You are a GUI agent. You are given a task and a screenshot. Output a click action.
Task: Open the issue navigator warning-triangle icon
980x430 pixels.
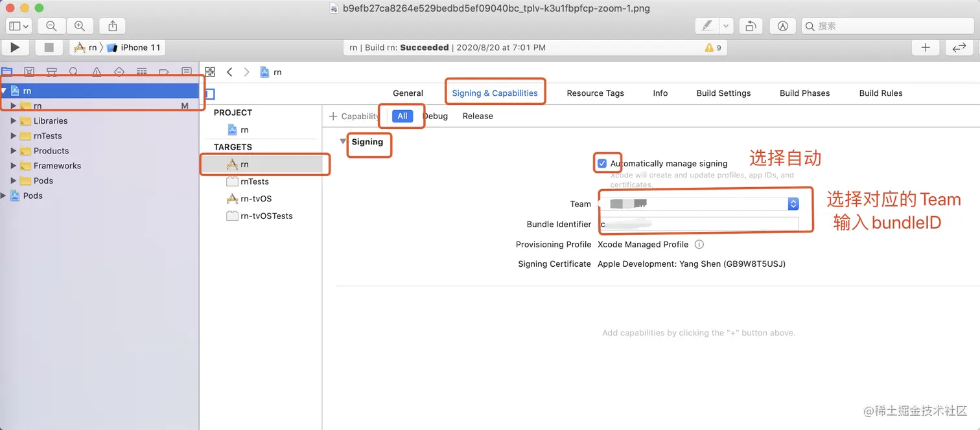click(x=97, y=71)
